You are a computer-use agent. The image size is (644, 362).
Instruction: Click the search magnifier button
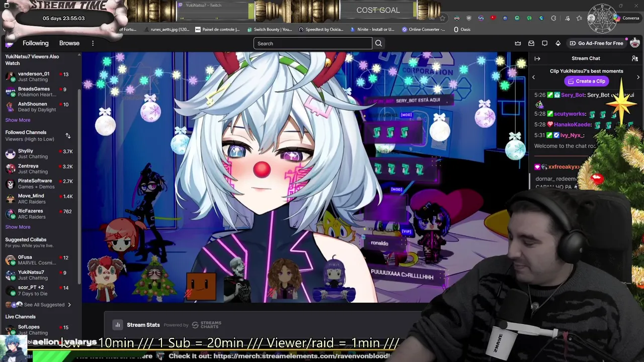pos(378,43)
